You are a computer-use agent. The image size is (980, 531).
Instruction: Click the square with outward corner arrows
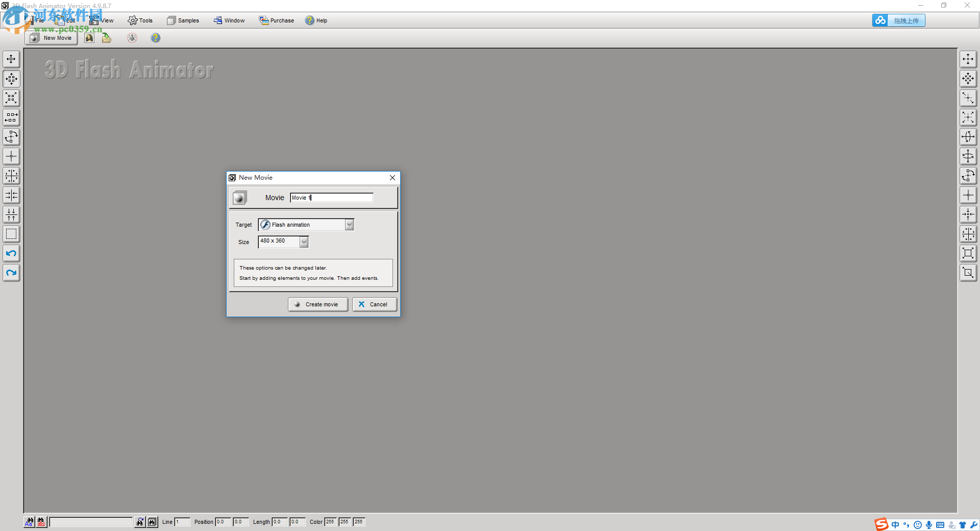[x=968, y=253]
